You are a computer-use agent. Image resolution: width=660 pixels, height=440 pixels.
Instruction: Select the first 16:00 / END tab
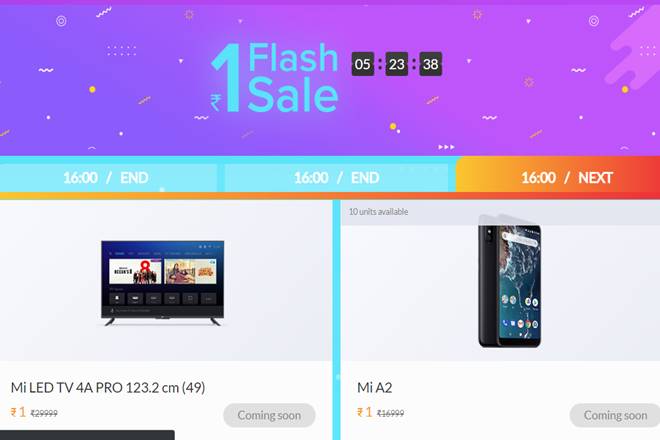(108, 178)
